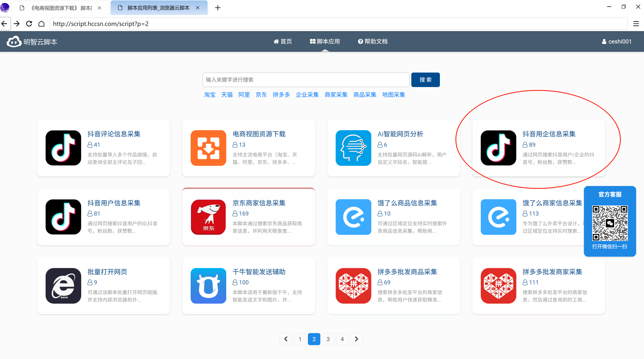Go to the previous page arrow
Viewport: 644px width, 359px height.
click(286, 339)
